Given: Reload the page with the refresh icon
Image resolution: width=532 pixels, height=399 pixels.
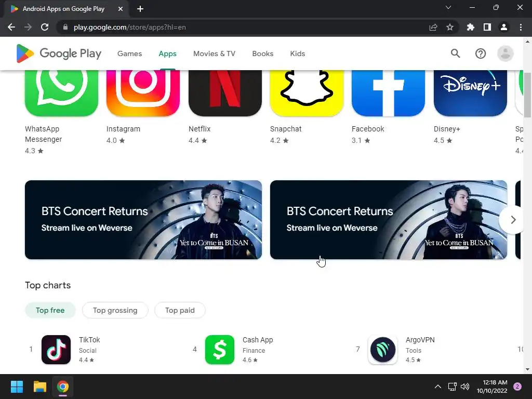Looking at the screenshot, I should (45, 27).
